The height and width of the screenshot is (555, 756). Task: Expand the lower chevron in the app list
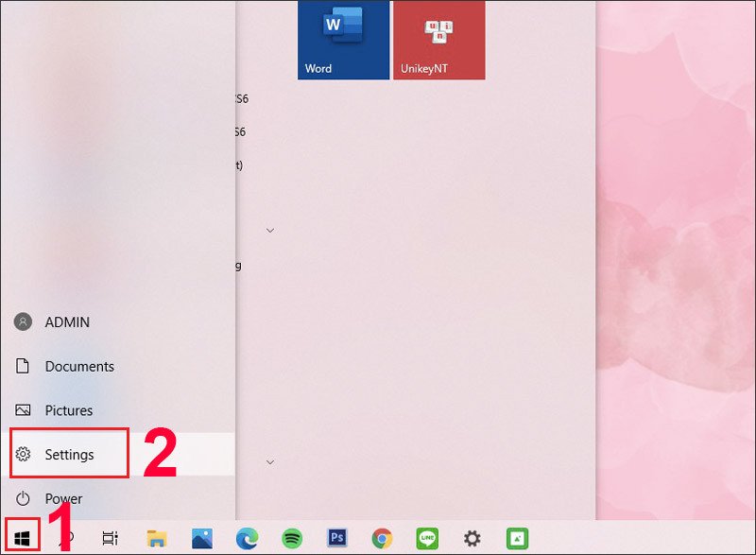pos(270,460)
